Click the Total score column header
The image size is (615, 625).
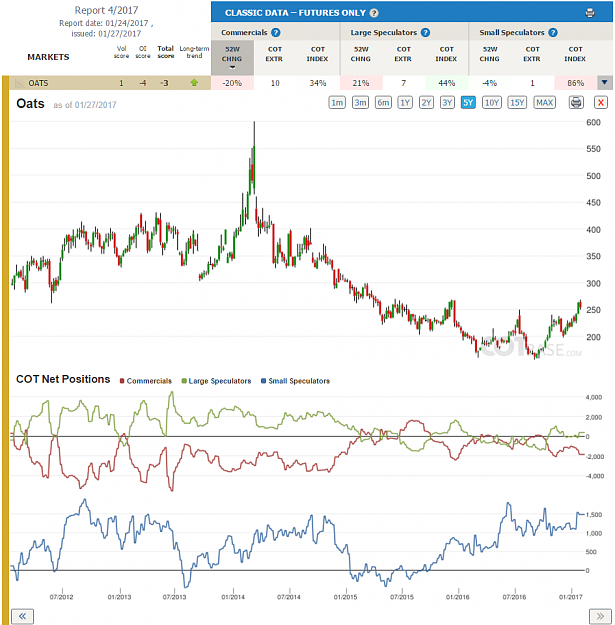(x=165, y=52)
